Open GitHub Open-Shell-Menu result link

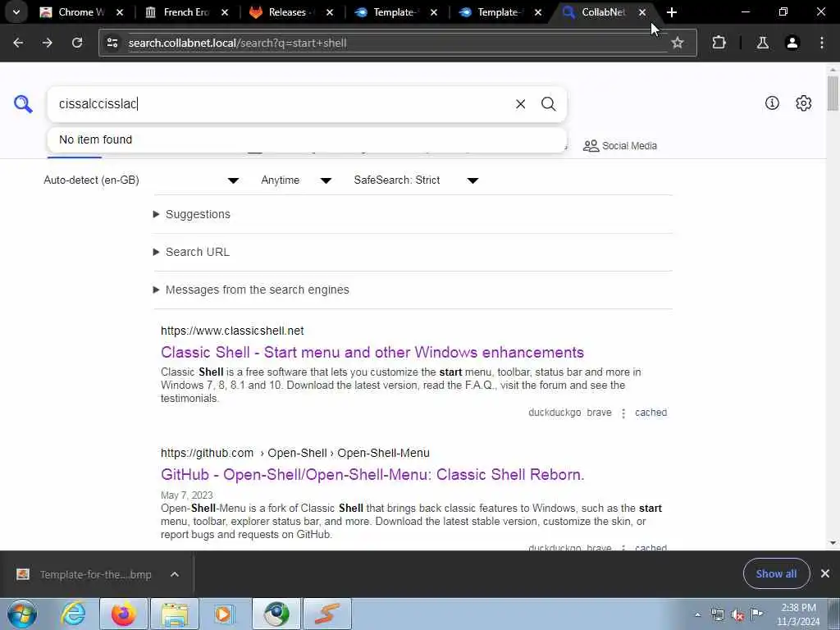click(x=372, y=475)
